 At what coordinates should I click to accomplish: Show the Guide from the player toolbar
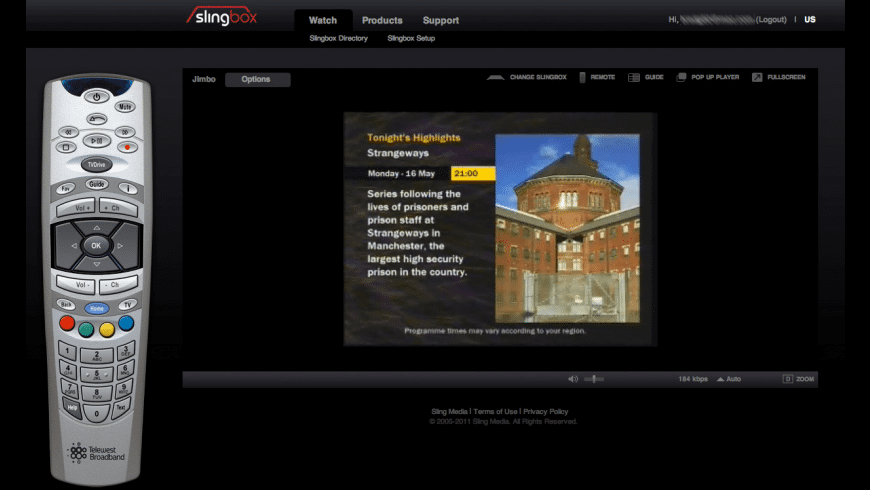click(646, 77)
